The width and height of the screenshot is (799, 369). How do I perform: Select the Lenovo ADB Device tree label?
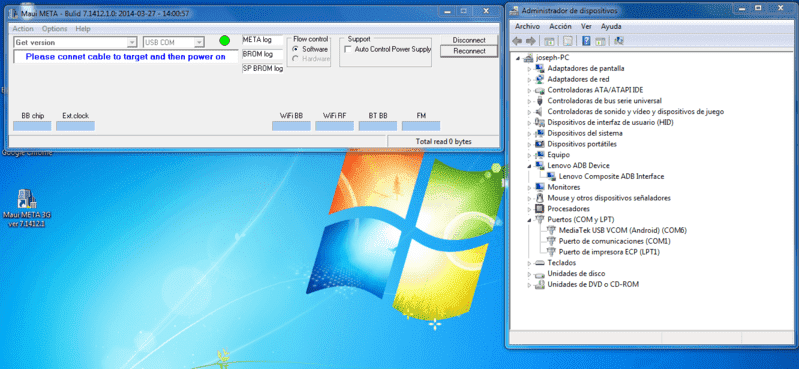[x=578, y=166]
